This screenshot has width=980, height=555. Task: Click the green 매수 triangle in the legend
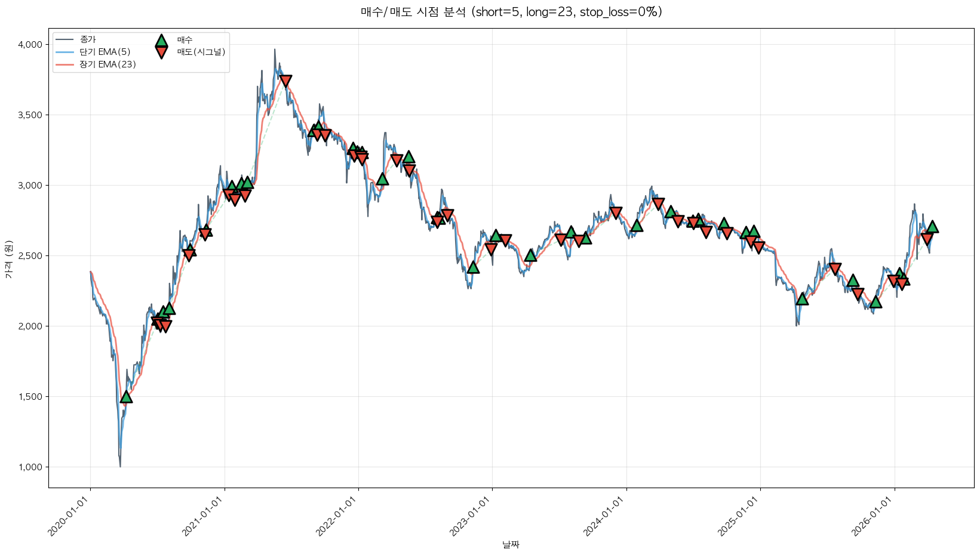161,41
